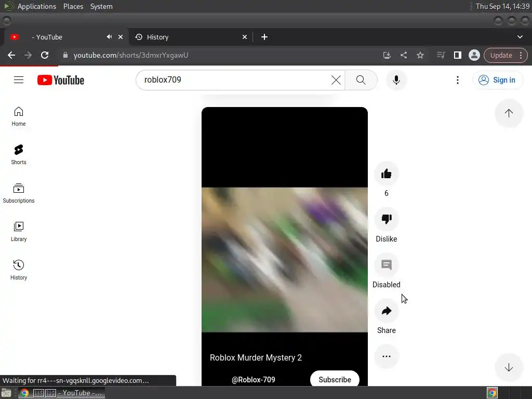
Task: Open the Places menu
Action: pyautogui.click(x=73, y=6)
